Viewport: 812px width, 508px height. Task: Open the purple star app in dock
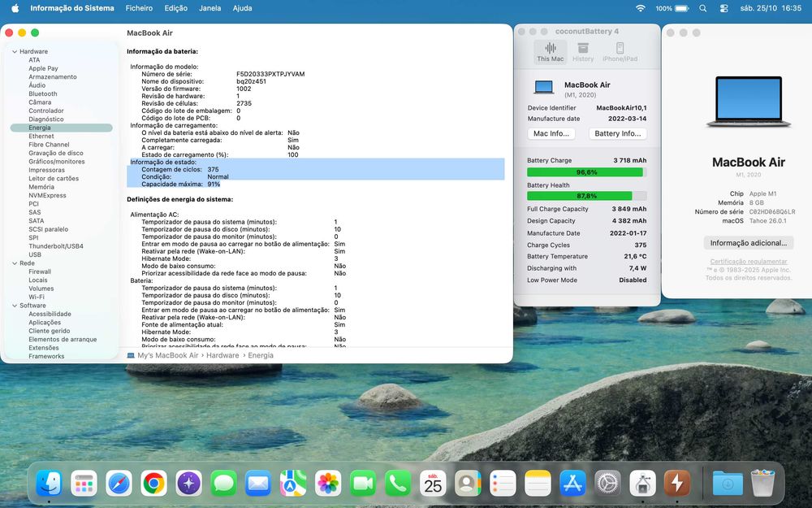point(188,484)
